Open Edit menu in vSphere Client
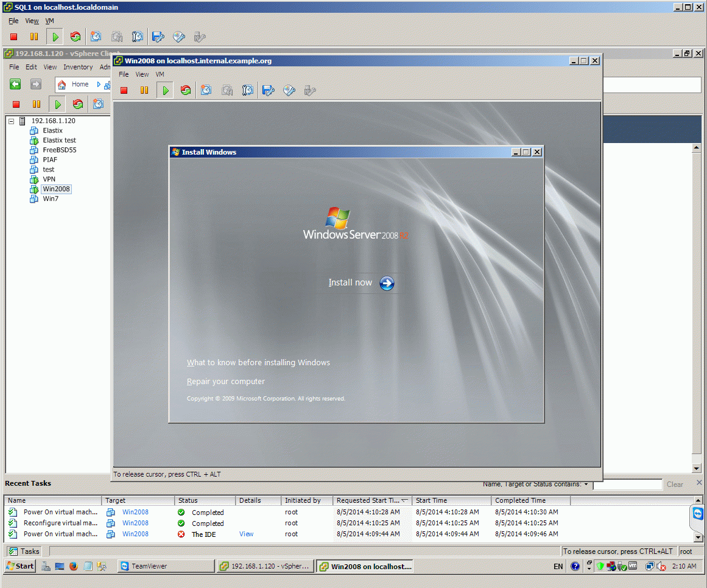This screenshot has height=588, width=707. coord(31,67)
